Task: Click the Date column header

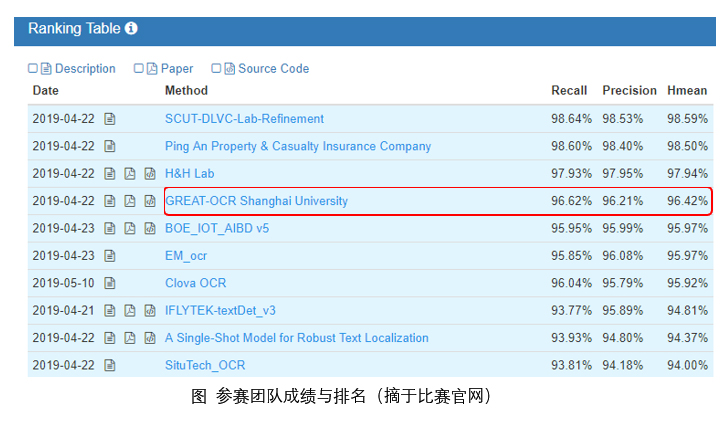Action: click(x=46, y=91)
